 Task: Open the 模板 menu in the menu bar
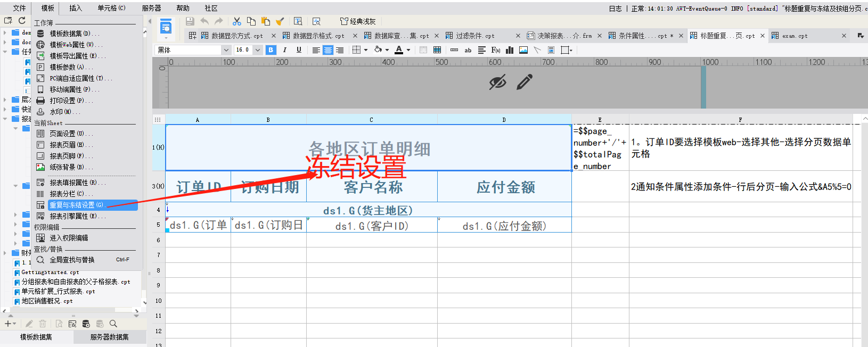pyautogui.click(x=48, y=8)
